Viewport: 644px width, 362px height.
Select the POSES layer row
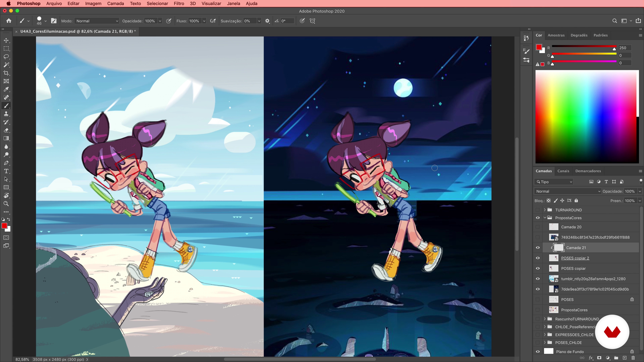[x=586, y=299]
